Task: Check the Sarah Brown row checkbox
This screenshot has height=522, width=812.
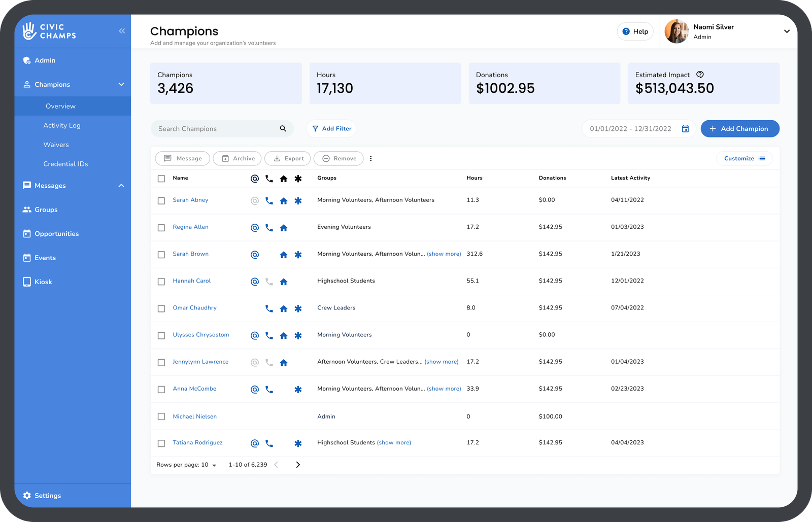Action: tap(161, 255)
